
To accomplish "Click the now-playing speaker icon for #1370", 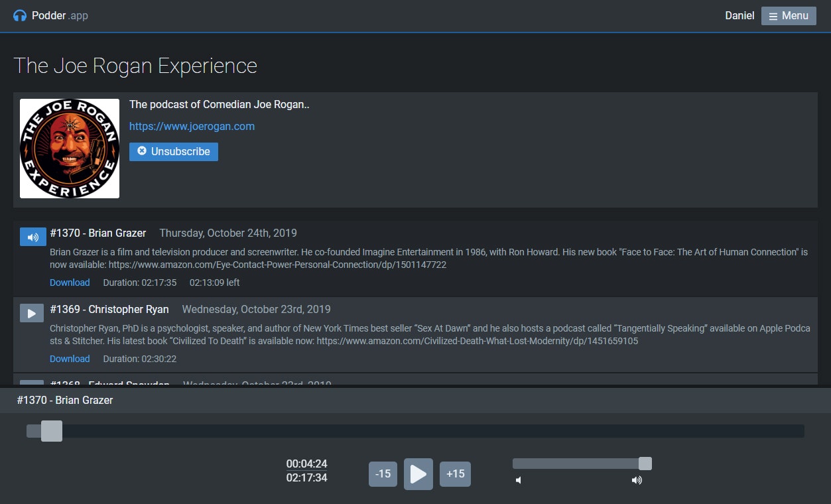I will 33,237.
